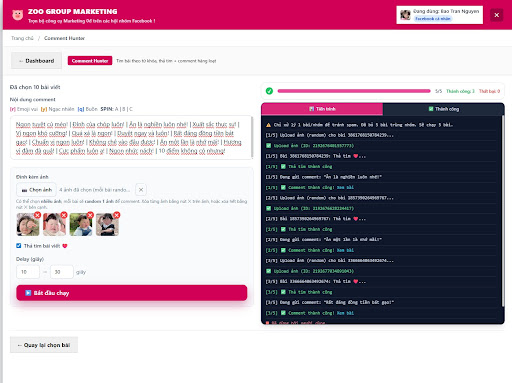
Task: Close the tool with the header X button
Action: 496,15
